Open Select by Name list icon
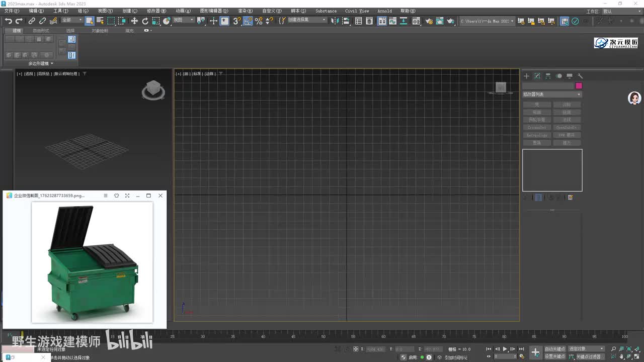The height and width of the screenshot is (362, 644). [100, 21]
